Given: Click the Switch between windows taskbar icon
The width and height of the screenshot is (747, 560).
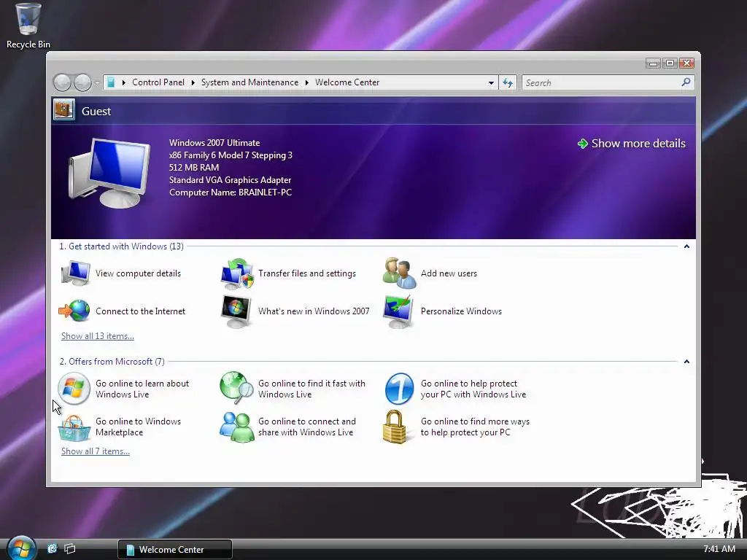Looking at the screenshot, I should coord(70,548).
